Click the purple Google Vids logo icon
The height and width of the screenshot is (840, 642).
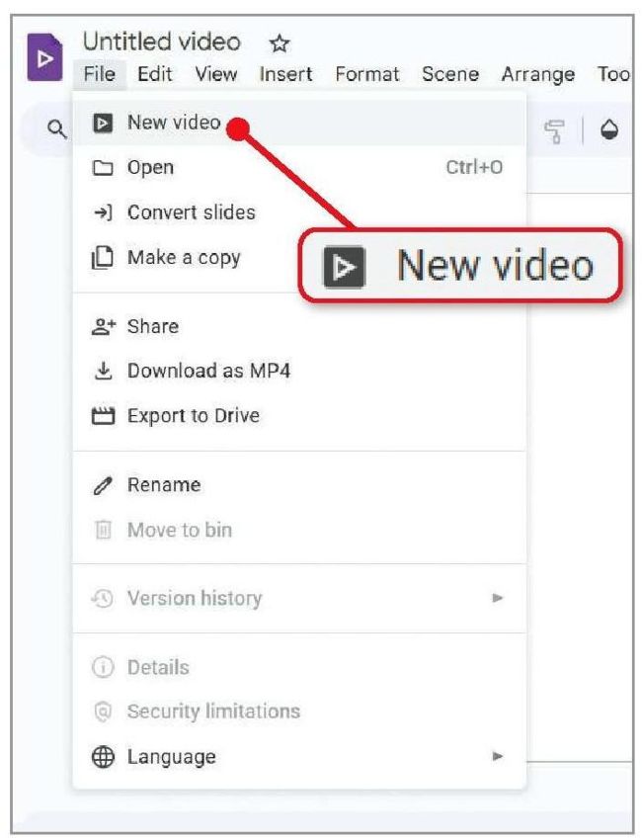pyautogui.click(x=45, y=56)
